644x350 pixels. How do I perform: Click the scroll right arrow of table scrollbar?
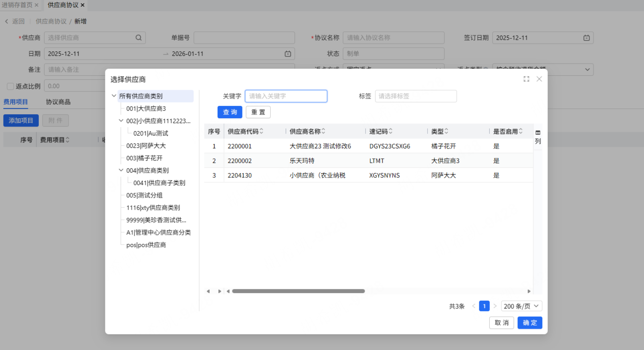[x=529, y=291]
